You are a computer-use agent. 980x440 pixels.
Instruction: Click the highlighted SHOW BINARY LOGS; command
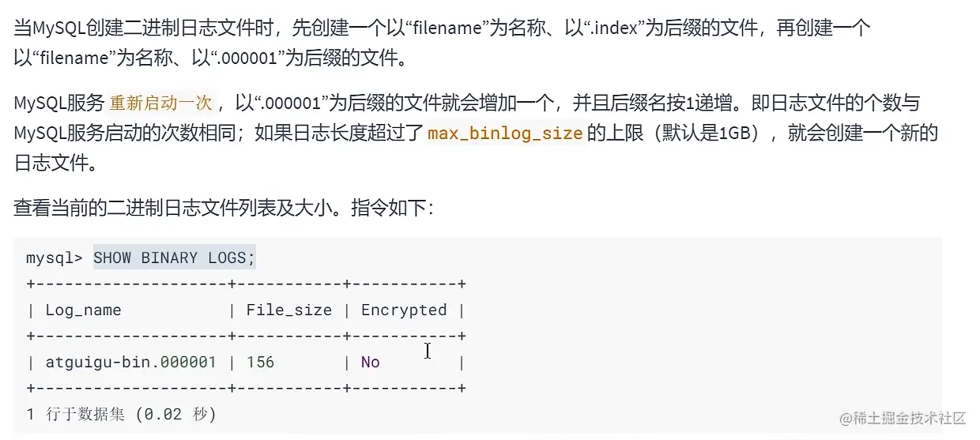coord(175,258)
